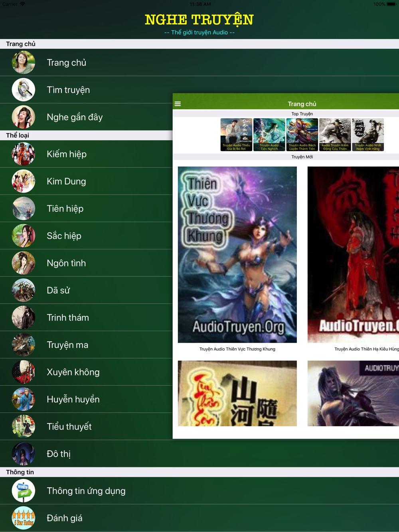Screen dimensions: 399x532
Task: Choose the Xuyên không genre label
Action: (x=73, y=372)
